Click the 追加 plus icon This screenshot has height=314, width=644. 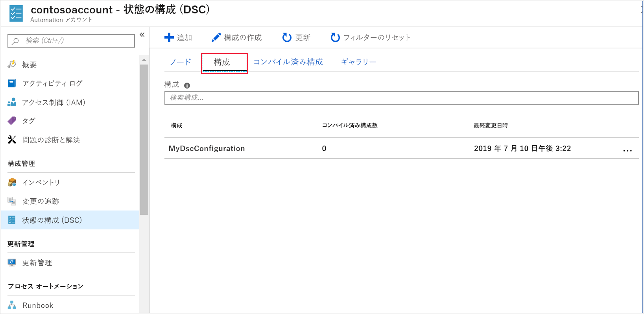coord(169,37)
